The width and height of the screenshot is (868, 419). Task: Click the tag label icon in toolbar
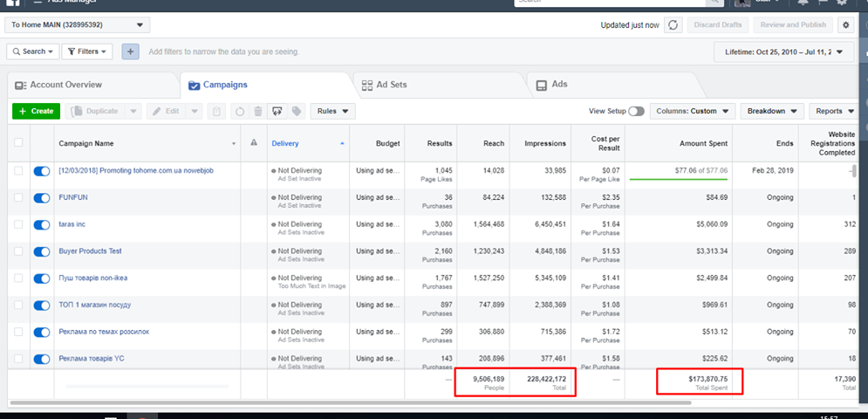click(x=297, y=112)
